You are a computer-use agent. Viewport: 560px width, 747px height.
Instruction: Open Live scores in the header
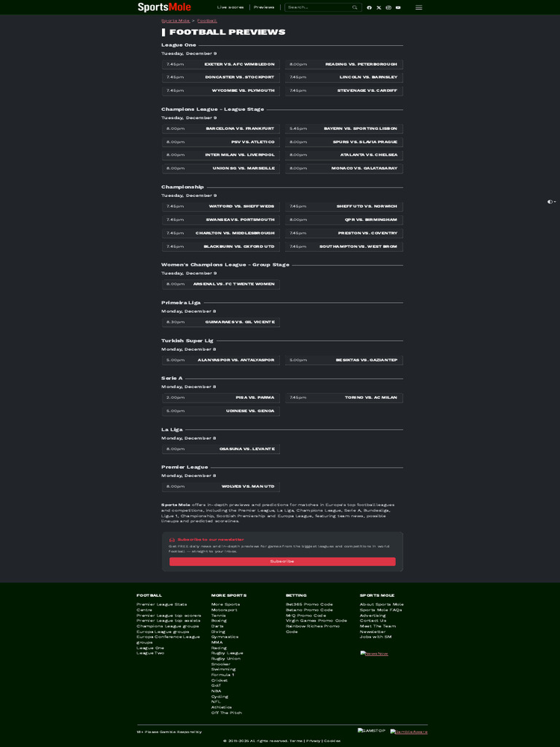tap(230, 7)
